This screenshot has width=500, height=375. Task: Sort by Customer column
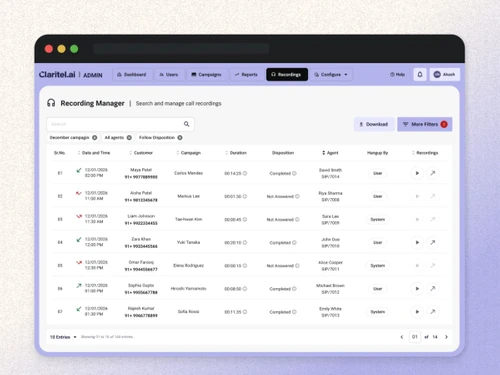click(x=141, y=153)
